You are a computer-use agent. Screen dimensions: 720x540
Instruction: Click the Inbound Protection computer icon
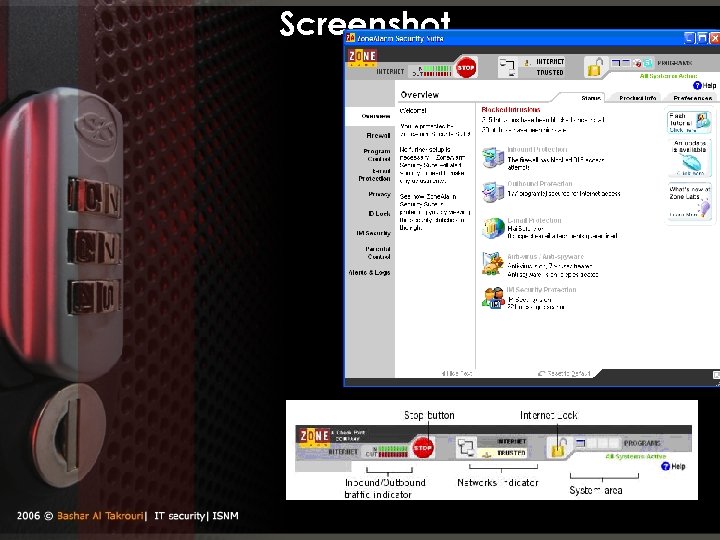point(493,158)
